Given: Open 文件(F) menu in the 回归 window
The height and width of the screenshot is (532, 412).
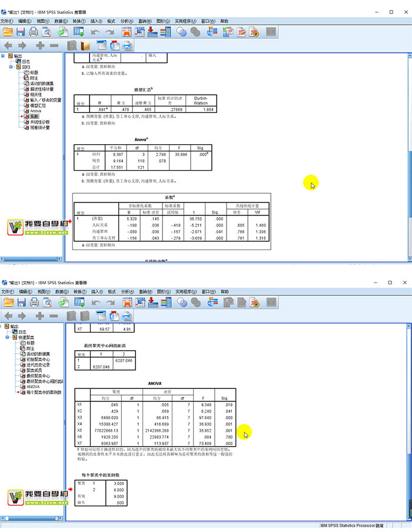Looking at the screenshot, I should [x=7, y=21].
